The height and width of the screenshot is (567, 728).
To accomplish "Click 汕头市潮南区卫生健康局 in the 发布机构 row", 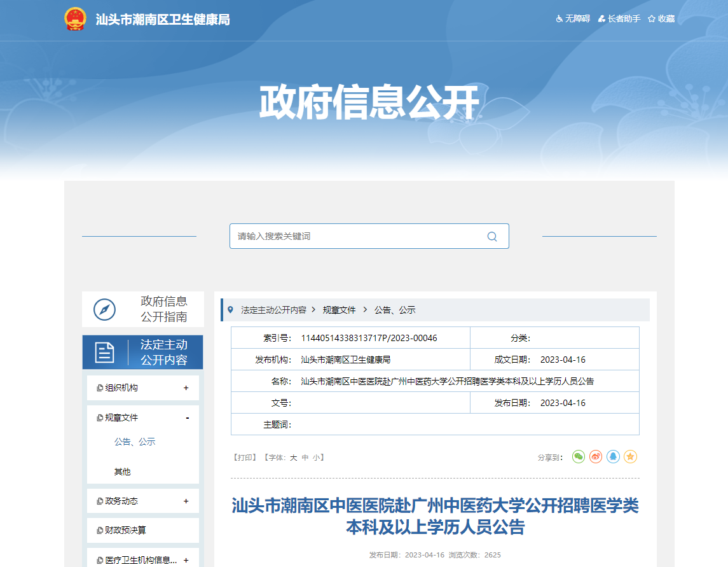I will pyautogui.click(x=346, y=360).
